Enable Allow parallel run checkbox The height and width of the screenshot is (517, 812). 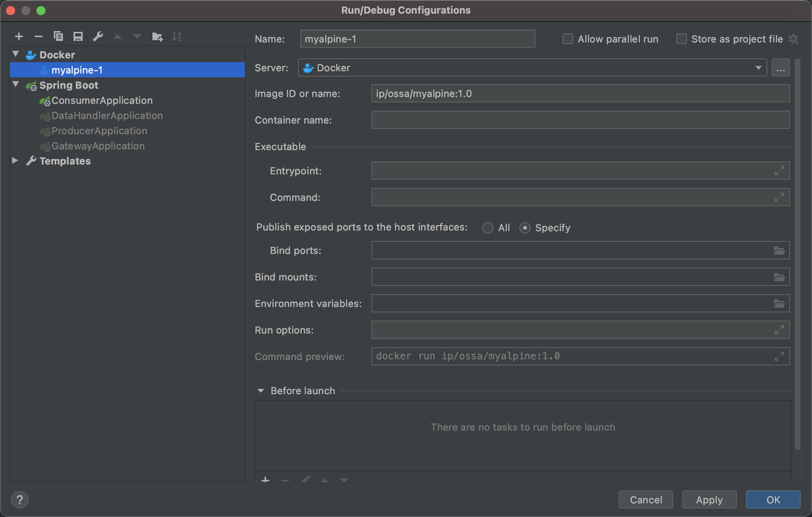pos(567,39)
